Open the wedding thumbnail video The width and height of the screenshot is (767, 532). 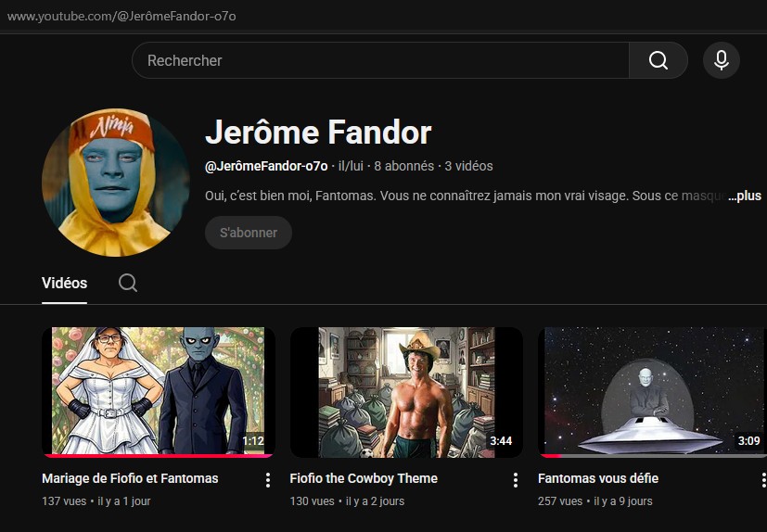point(158,391)
